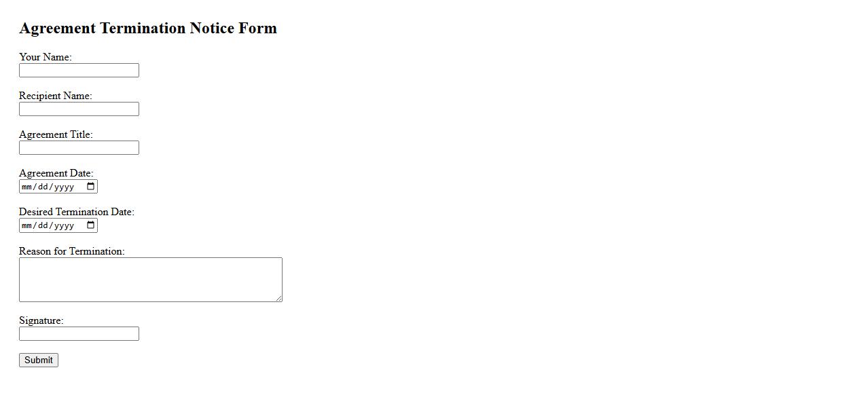Click the "Reason for Termination:" label
Viewport: 868px width, 408px height.
(x=71, y=251)
